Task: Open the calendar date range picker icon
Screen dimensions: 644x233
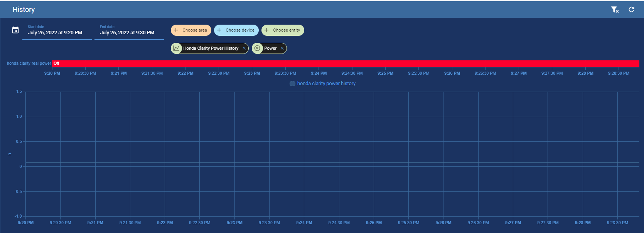Action: pos(15,30)
